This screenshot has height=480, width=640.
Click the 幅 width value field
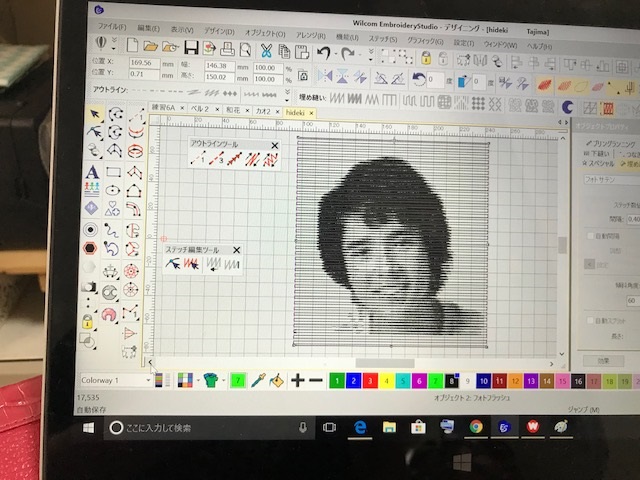[220, 66]
